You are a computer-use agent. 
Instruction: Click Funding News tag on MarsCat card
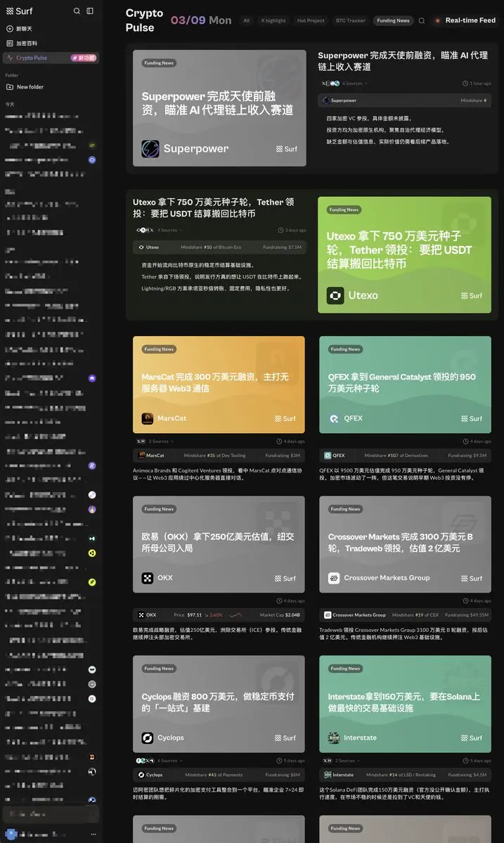coord(159,349)
